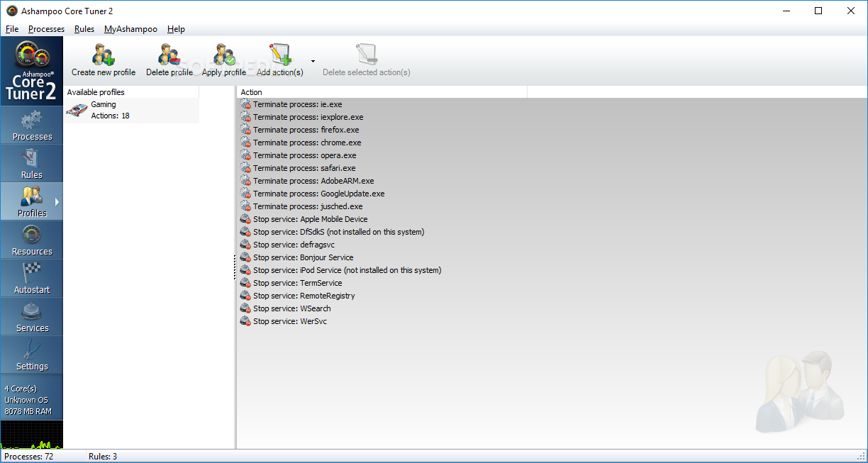Open the Services sidebar section
Viewport: 868px width, 463px height.
pyautogui.click(x=32, y=317)
